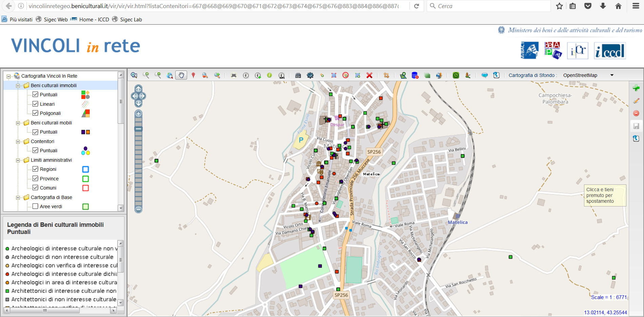Screen dimensions: 644x317
Task: Click the Firefox downloads arrow icon
Action: tap(603, 6)
